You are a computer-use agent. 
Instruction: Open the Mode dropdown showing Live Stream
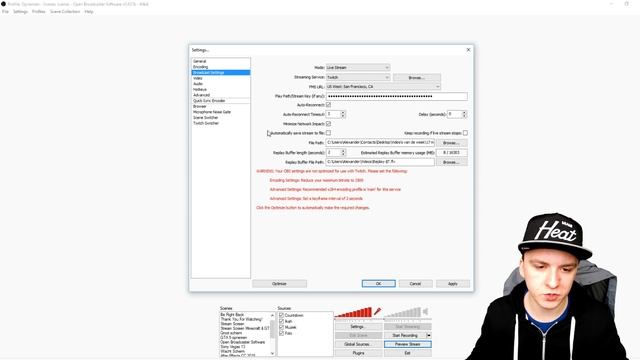[x=358, y=67]
